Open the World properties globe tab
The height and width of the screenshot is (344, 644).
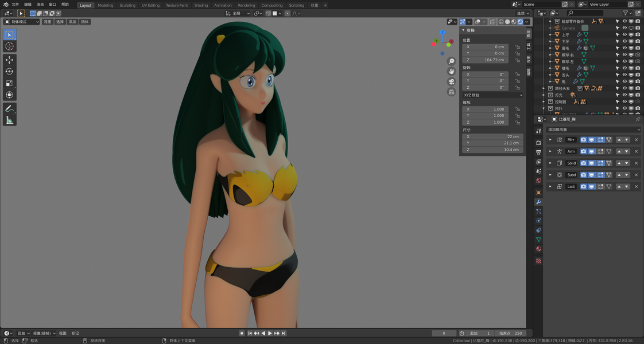tap(538, 181)
